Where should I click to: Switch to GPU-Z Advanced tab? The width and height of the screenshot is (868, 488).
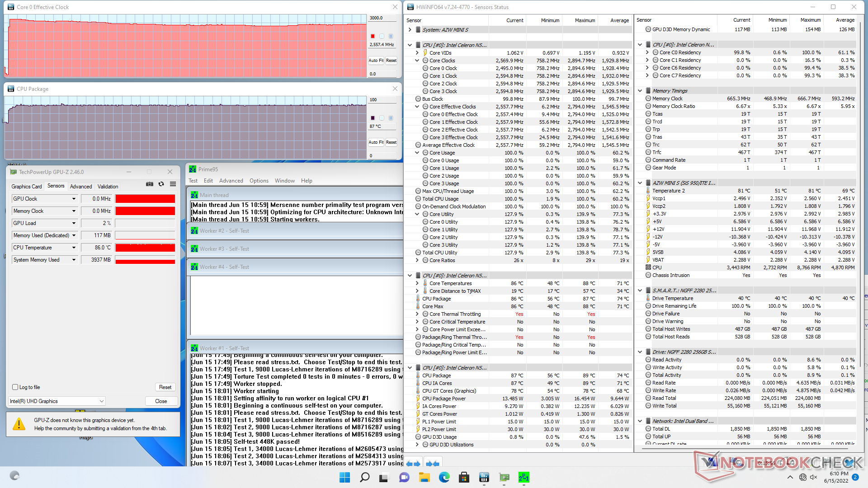(x=81, y=187)
